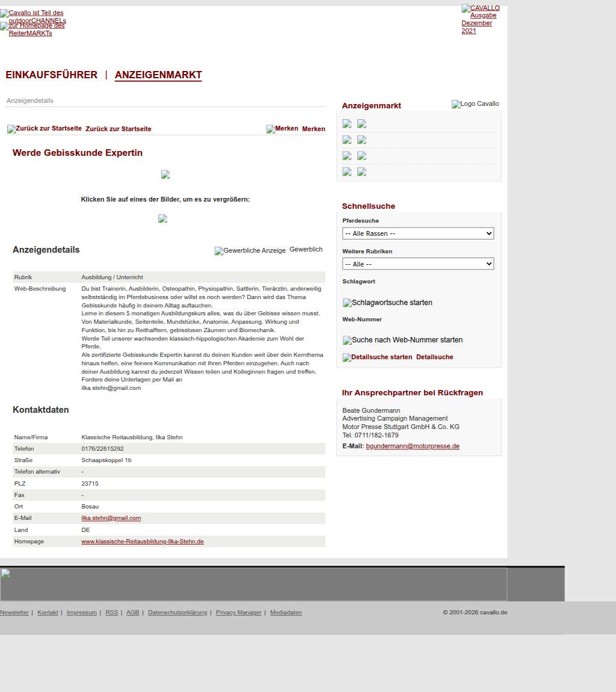This screenshot has width=616, height=692.
Task: Expand the Alle Rassen dropdown
Action: coord(418,233)
